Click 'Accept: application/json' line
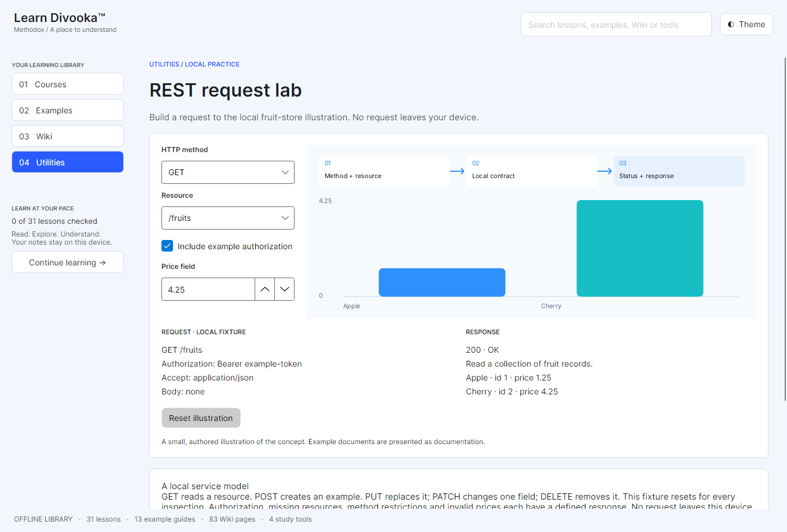 pos(207,378)
